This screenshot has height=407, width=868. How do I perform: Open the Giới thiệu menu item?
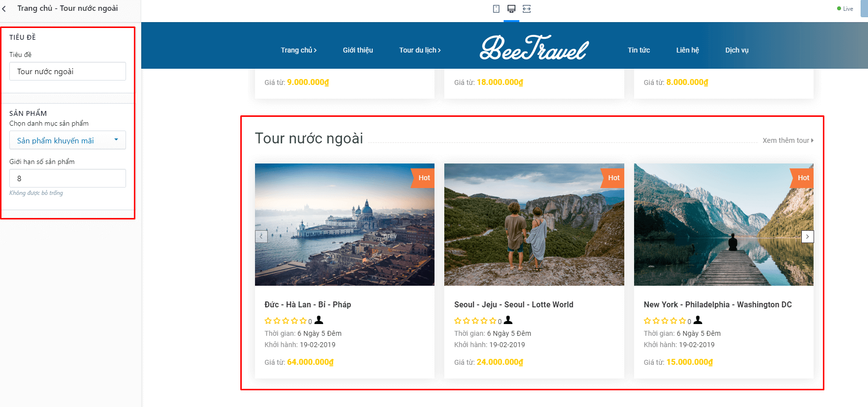[x=358, y=50]
